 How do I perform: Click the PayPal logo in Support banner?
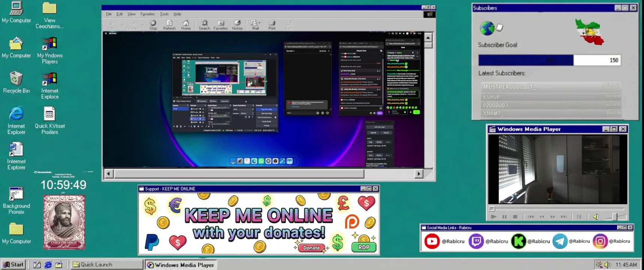point(152,242)
